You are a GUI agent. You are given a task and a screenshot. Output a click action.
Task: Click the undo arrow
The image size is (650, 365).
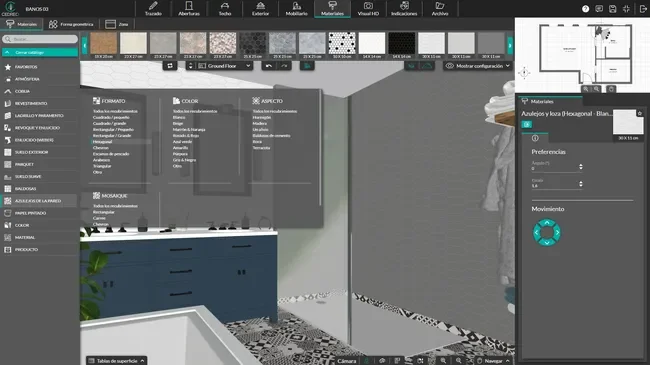pyautogui.click(x=269, y=66)
